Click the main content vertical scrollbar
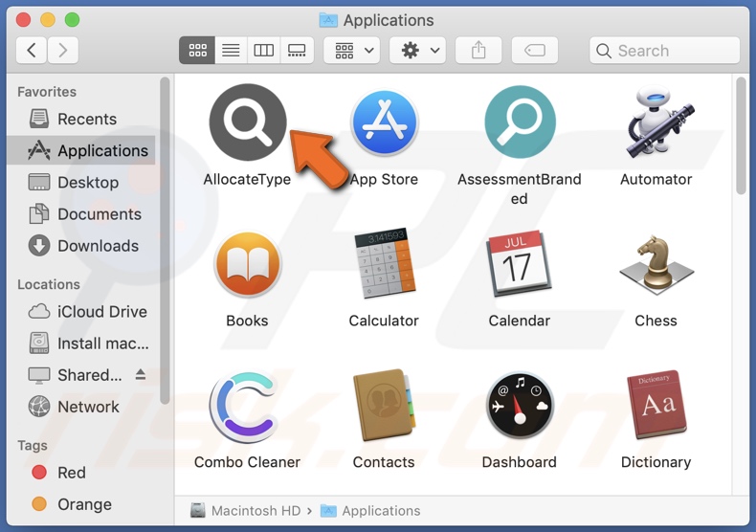The width and height of the screenshot is (756, 532). tap(741, 137)
